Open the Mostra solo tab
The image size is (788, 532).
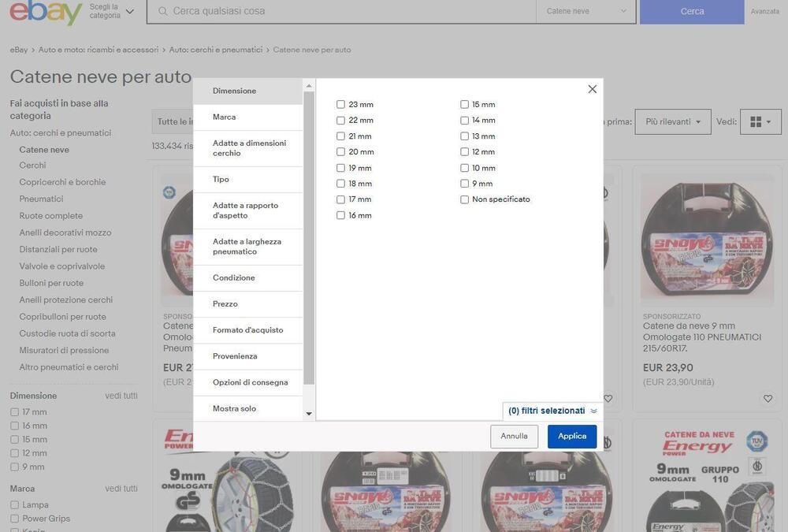point(247,408)
